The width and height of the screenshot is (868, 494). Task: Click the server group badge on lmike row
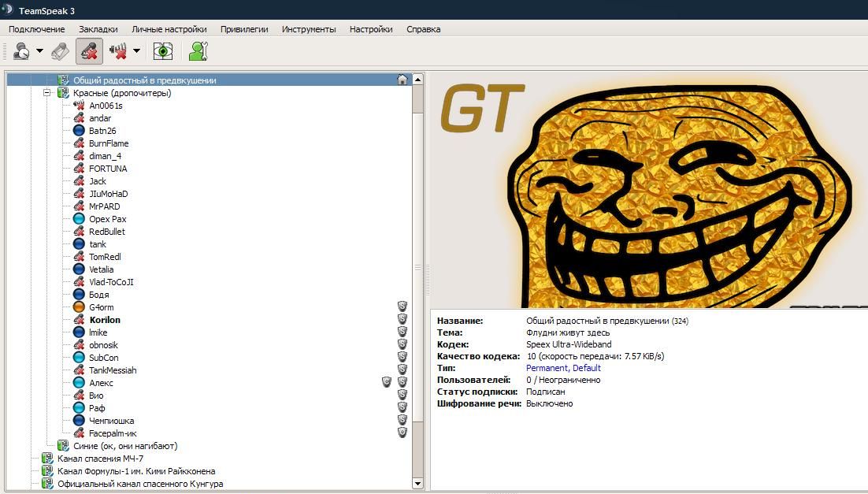pyautogui.click(x=402, y=332)
